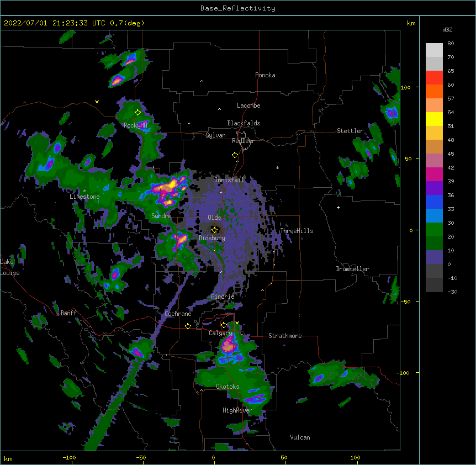Viewport: 476px width, 465px height.
Task: Click the Olds city label
Action: coord(214,218)
